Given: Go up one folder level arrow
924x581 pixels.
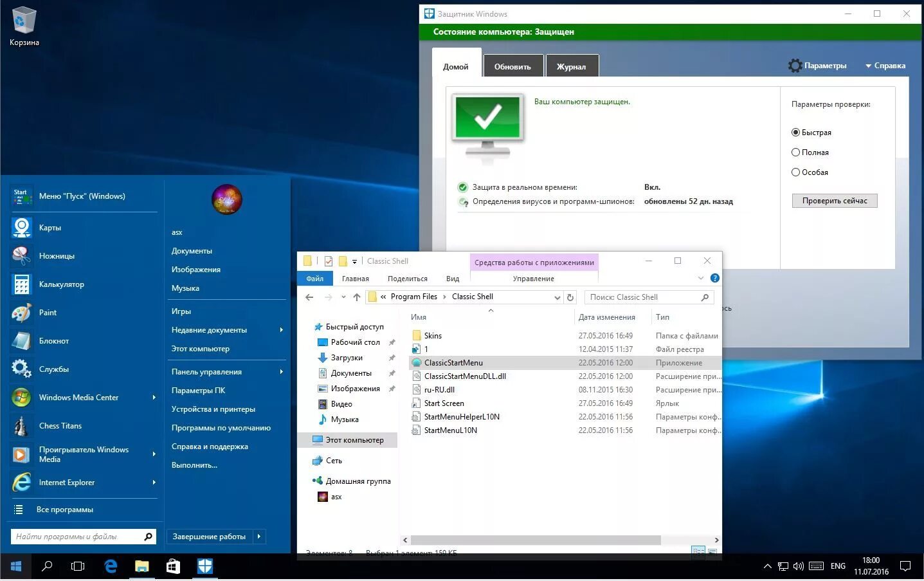Looking at the screenshot, I should [357, 297].
